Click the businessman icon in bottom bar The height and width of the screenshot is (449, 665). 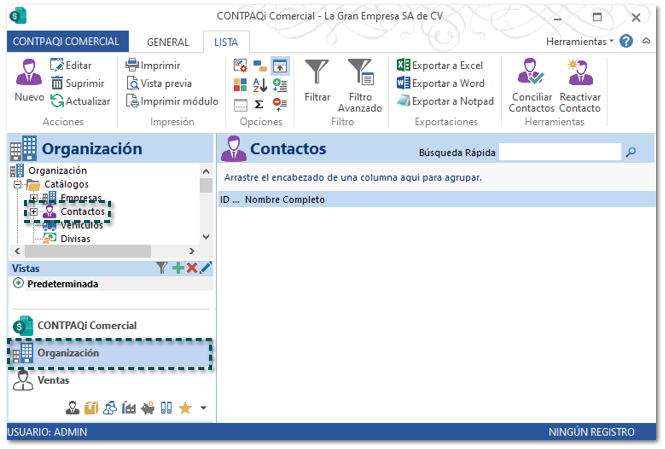tap(73, 408)
